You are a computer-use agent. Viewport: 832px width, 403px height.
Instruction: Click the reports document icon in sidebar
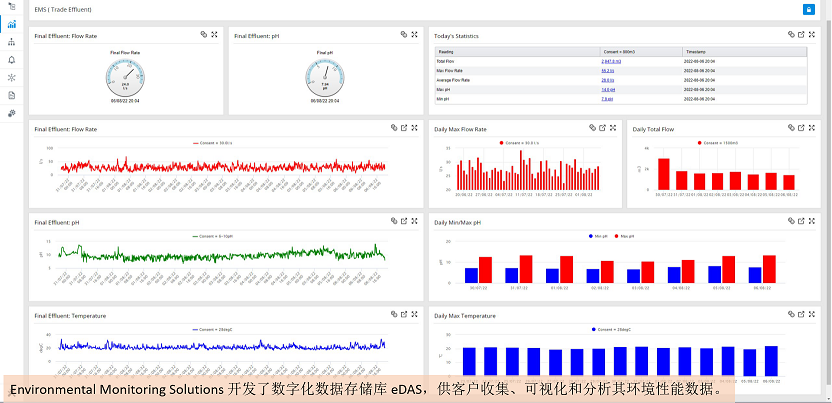click(11, 95)
